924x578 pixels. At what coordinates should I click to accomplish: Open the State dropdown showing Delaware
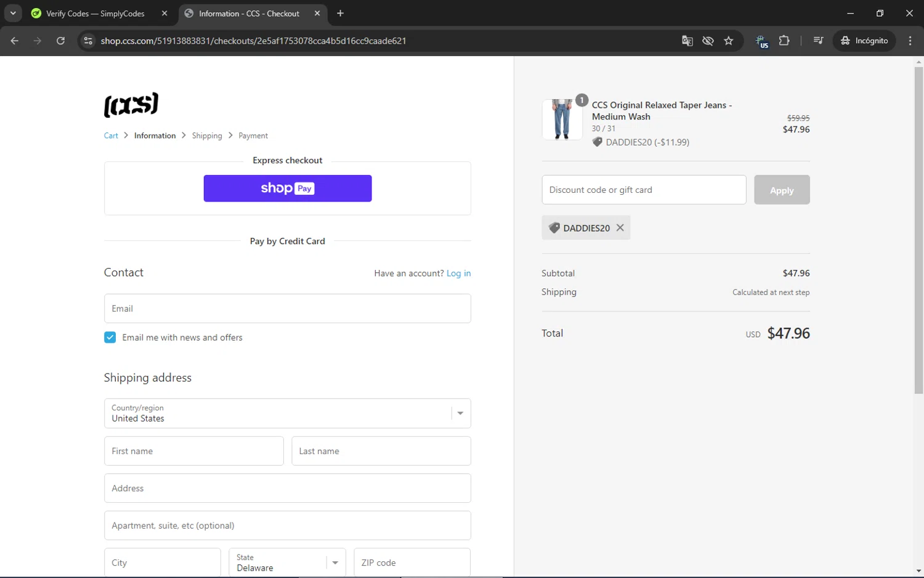(288, 563)
